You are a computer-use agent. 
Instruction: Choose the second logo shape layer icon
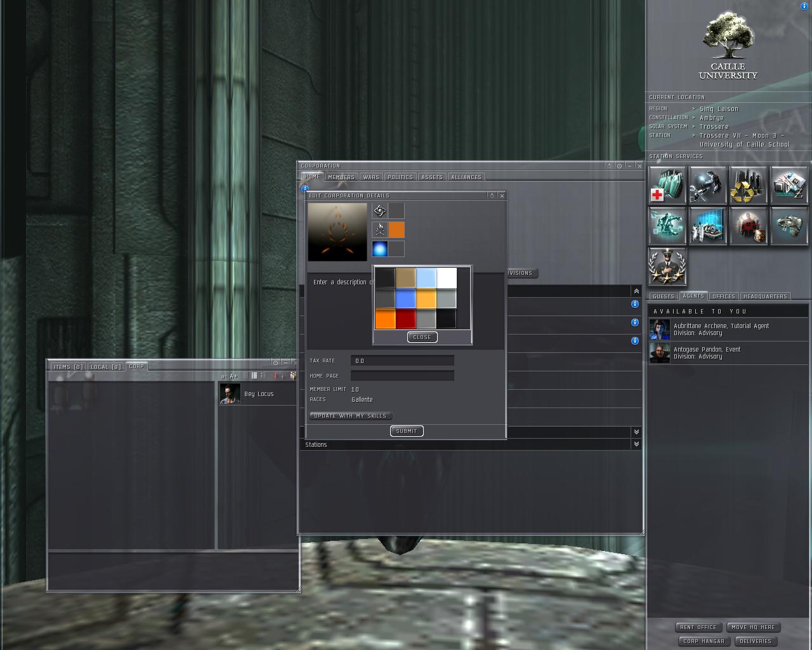[x=380, y=230]
